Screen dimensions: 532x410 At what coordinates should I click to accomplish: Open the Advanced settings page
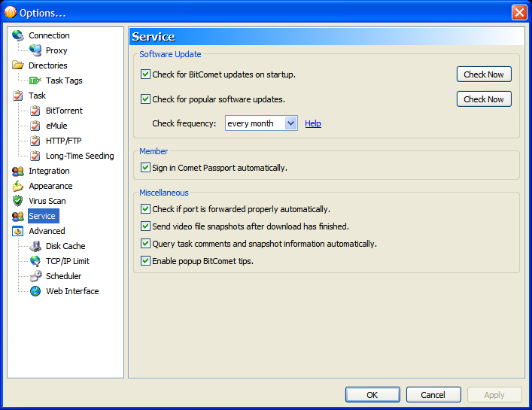pos(47,231)
